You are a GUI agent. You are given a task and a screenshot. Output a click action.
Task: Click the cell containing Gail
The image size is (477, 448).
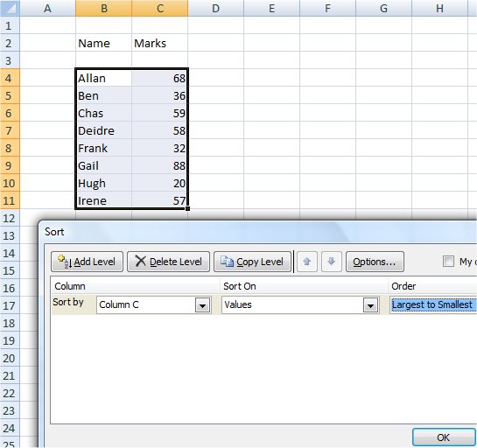pos(104,165)
